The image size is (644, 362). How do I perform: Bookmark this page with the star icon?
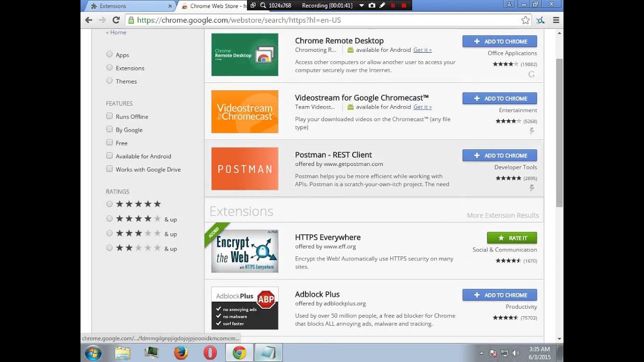tap(525, 20)
